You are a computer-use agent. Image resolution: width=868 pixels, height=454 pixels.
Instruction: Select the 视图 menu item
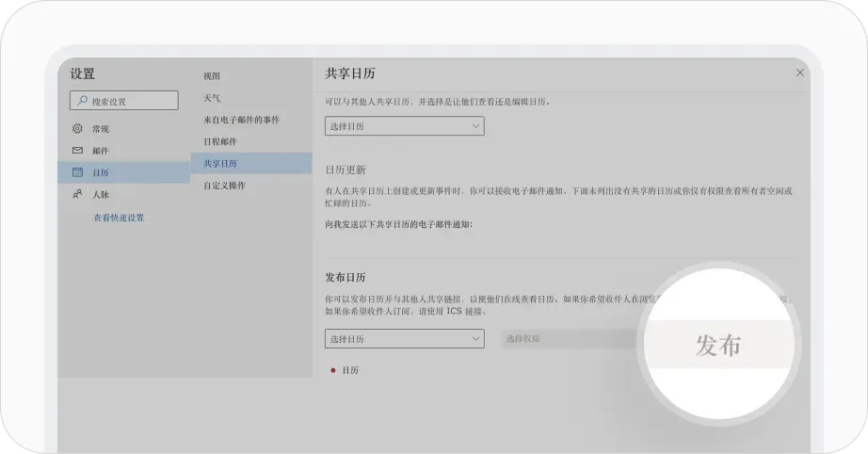coord(212,75)
